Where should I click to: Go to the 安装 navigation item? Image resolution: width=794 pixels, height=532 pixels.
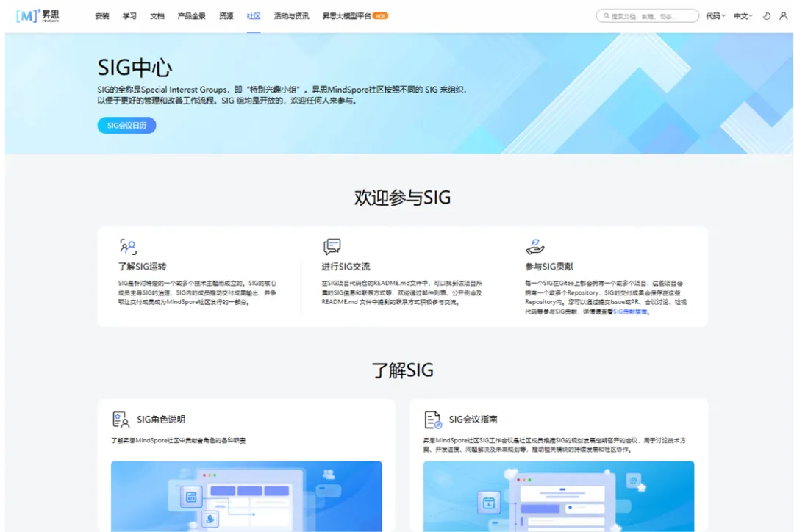click(102, 16)
